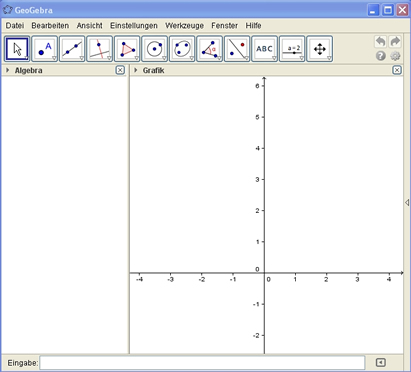Expand the Grafik panel style bar
The image size is (411, 372).
pos(136,70)
